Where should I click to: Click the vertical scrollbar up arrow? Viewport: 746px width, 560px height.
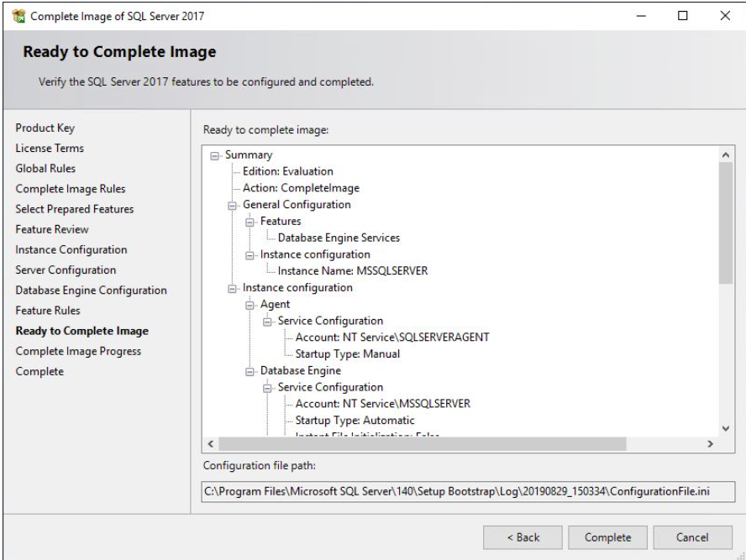[726, 155]
